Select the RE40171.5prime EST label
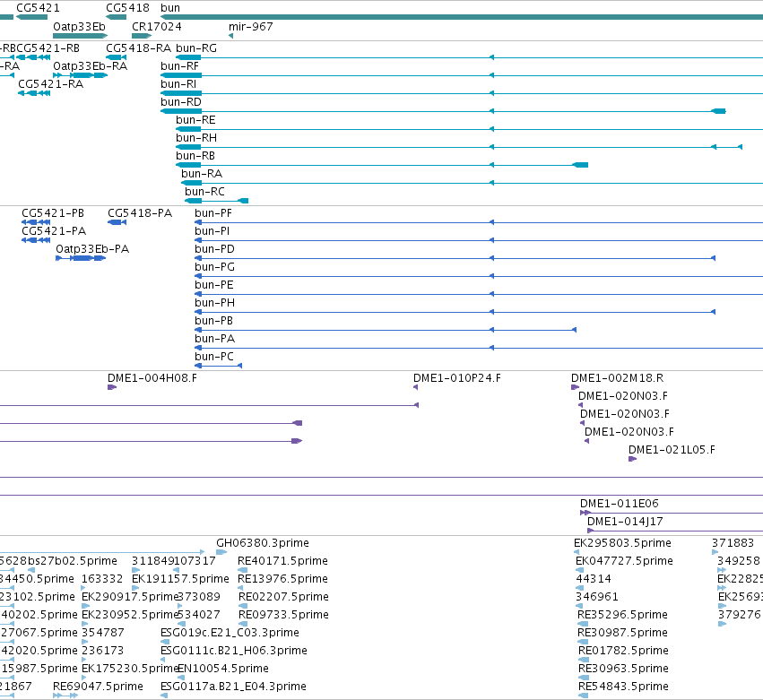 pyautogui.click(x=282, y=561)
